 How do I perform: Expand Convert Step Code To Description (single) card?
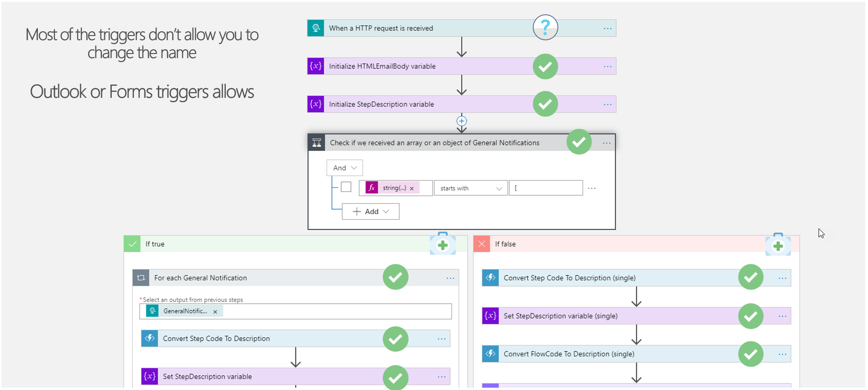click(636, 278)
